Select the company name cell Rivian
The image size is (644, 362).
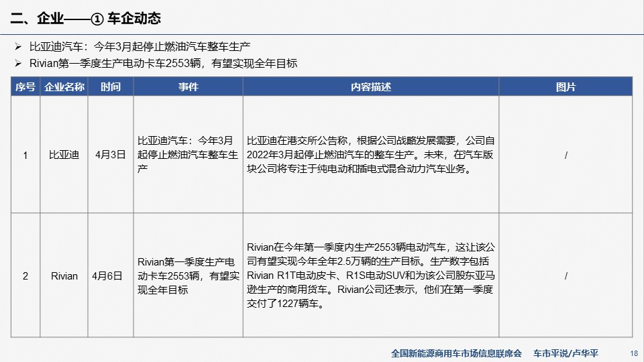64,276
